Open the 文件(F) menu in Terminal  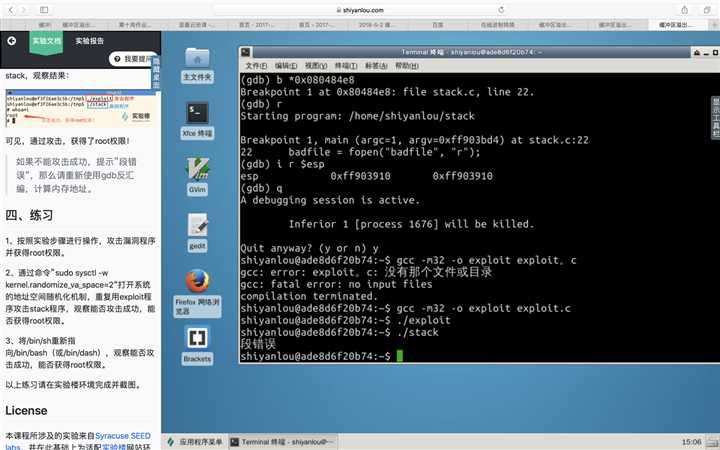tap(256, 66)
